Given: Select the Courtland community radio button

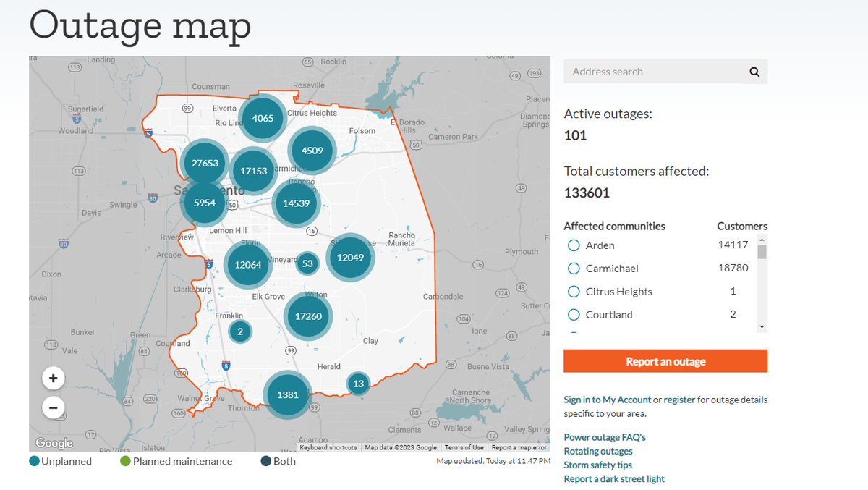Looking at the screenshot, I should click(574, 315).
